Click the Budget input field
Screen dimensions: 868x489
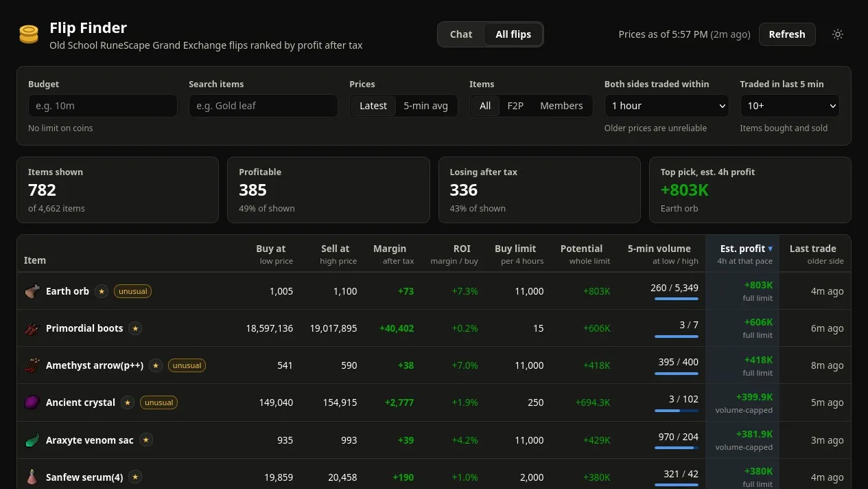coord(103,106)
